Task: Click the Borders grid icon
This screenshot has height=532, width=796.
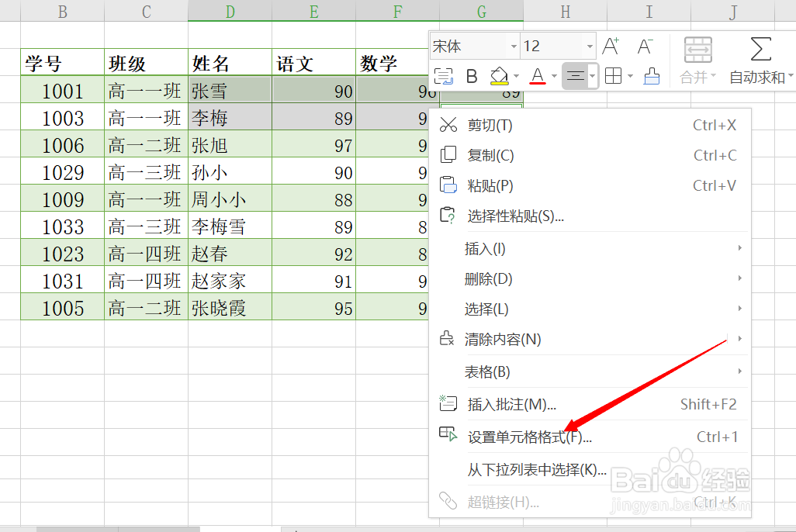Action: click(x=612, y=77)
